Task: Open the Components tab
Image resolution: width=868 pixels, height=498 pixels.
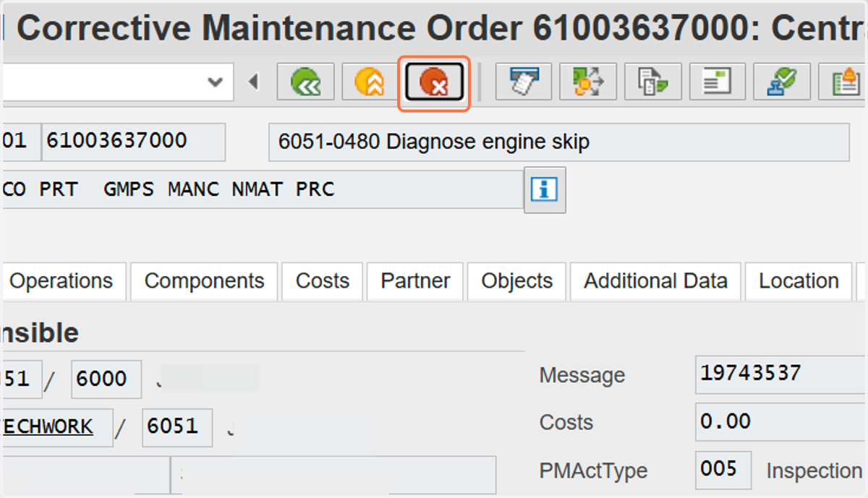Action: (205, 281)
